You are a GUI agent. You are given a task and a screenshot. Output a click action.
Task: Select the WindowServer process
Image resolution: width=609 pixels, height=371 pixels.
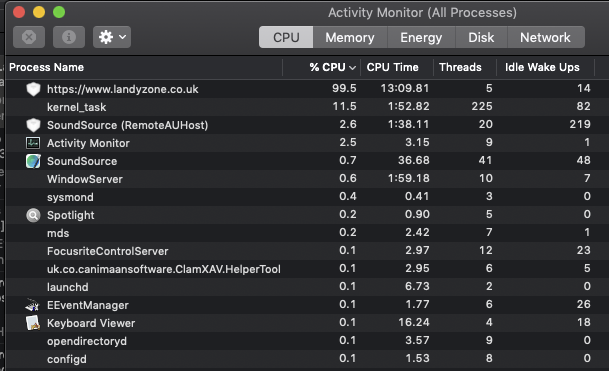[x=85, y=179]
